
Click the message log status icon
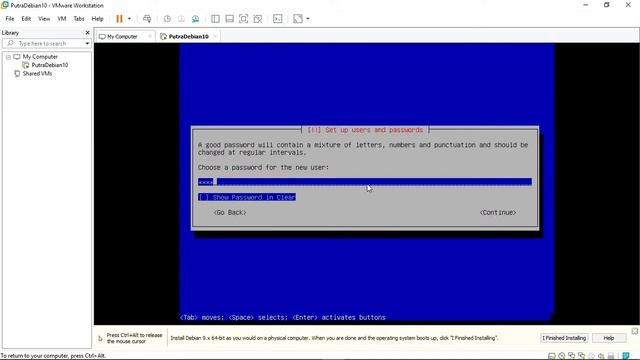point(626,356)
